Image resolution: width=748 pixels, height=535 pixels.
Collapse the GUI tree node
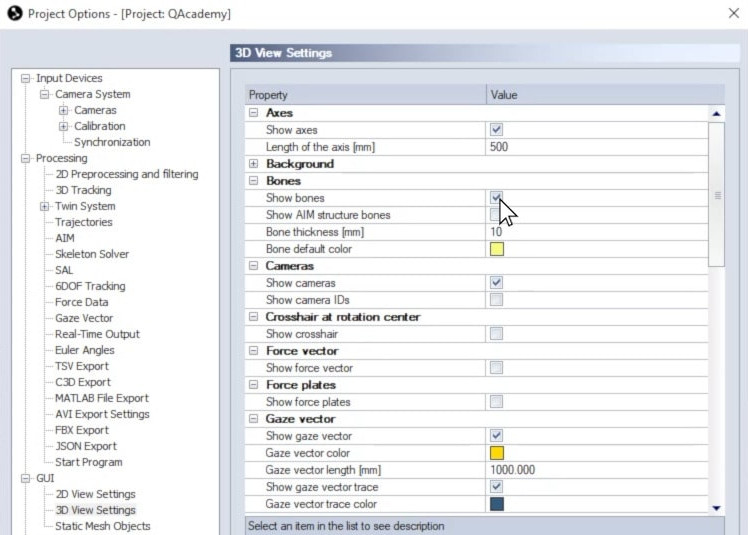25,478
